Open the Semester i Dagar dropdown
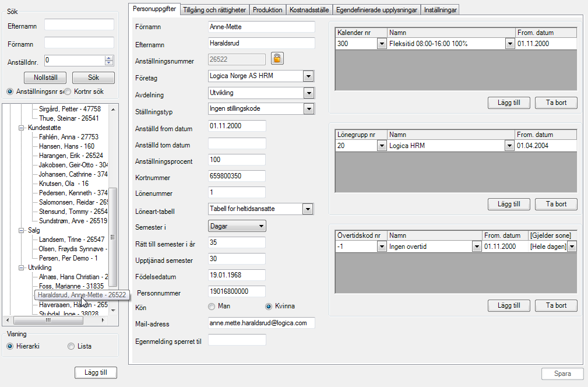The width and height of the screenshot is (588, 387). [237, 226]
